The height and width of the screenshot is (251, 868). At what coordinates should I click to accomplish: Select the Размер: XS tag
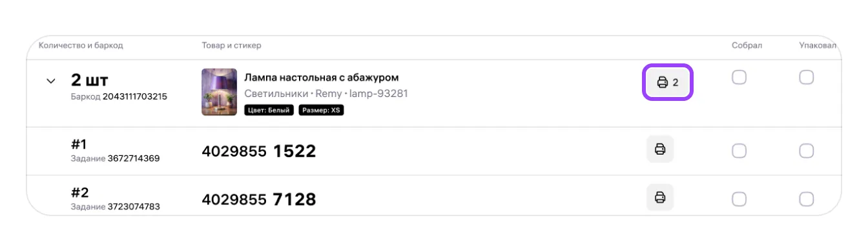322,110
